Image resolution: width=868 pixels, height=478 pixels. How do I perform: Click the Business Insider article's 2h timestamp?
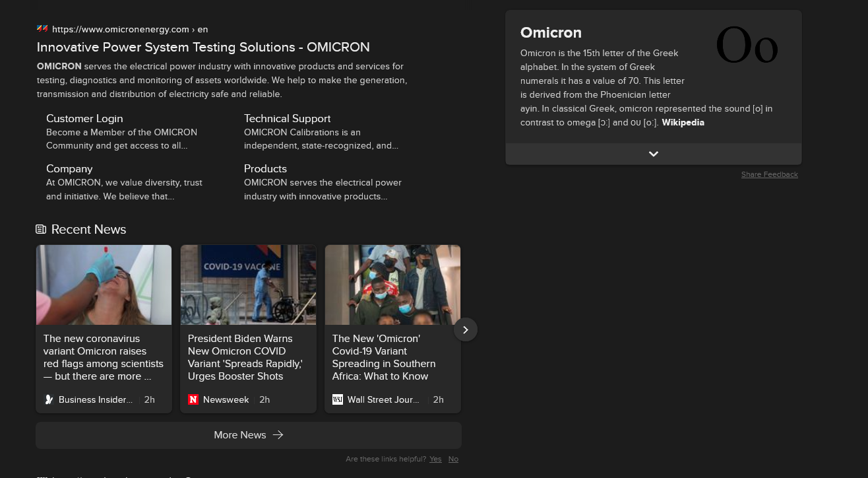[x=150, y=399]
